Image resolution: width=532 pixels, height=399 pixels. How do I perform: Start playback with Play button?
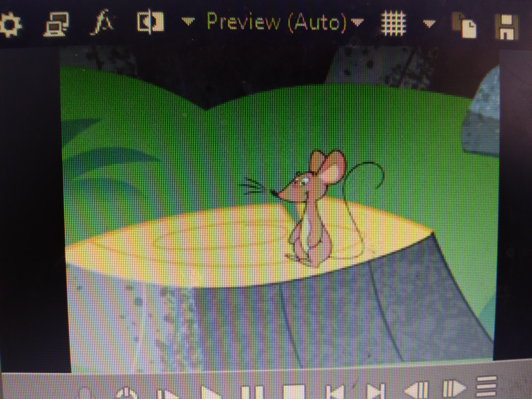click(211, 392)
